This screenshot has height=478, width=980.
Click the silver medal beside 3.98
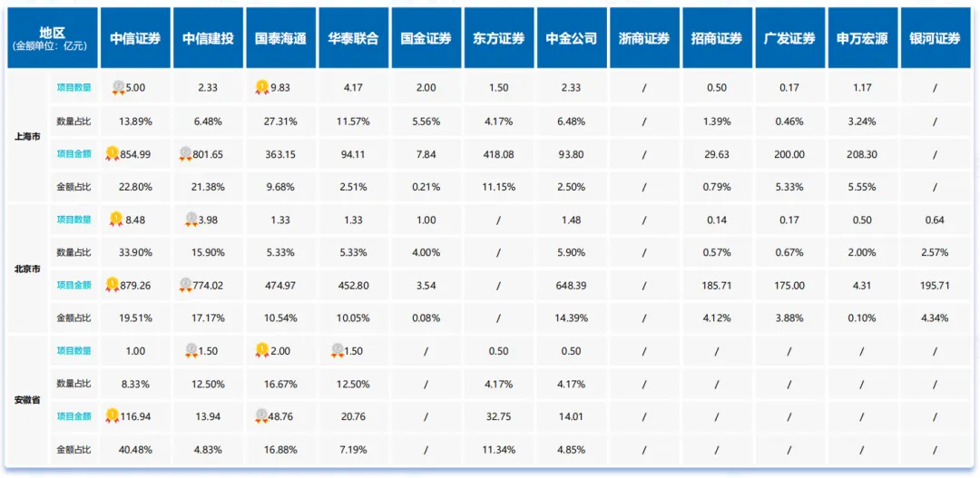point(191,219)
